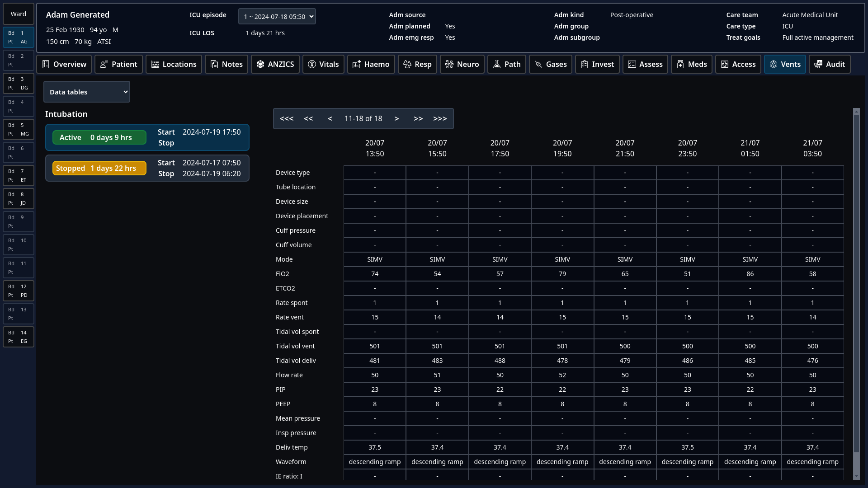Select the Active intubation episode card
This screenshot has height=488, width=868.
coord(147,137)
